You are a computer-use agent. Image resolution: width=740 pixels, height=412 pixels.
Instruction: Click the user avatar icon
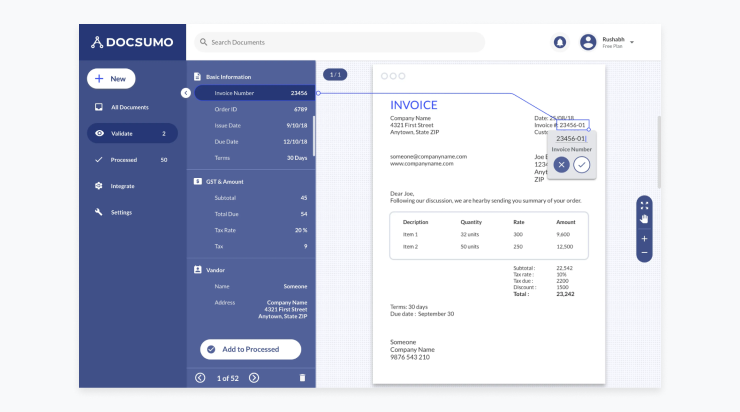[588, 42]
